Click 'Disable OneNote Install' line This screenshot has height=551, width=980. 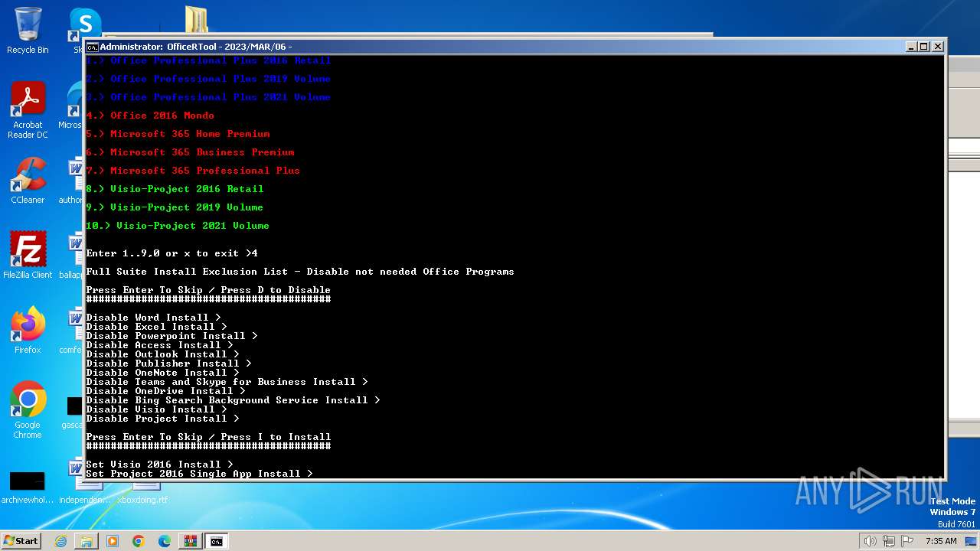(162, 373)
